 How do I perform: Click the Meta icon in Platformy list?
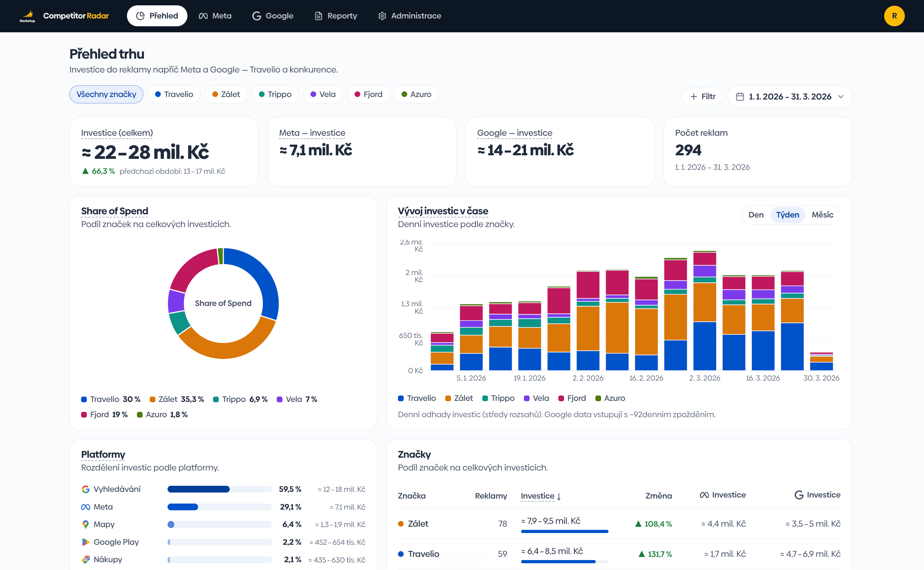coord(86,507)
